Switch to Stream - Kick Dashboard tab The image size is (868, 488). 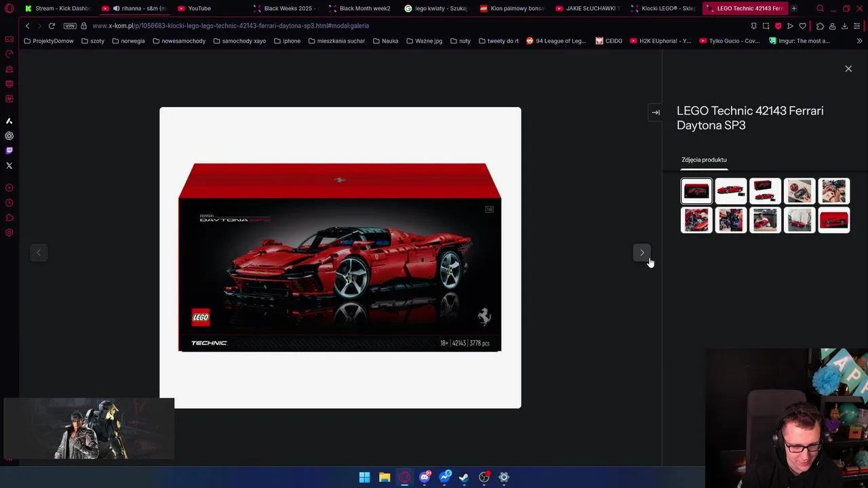click(x=58, y=8)
